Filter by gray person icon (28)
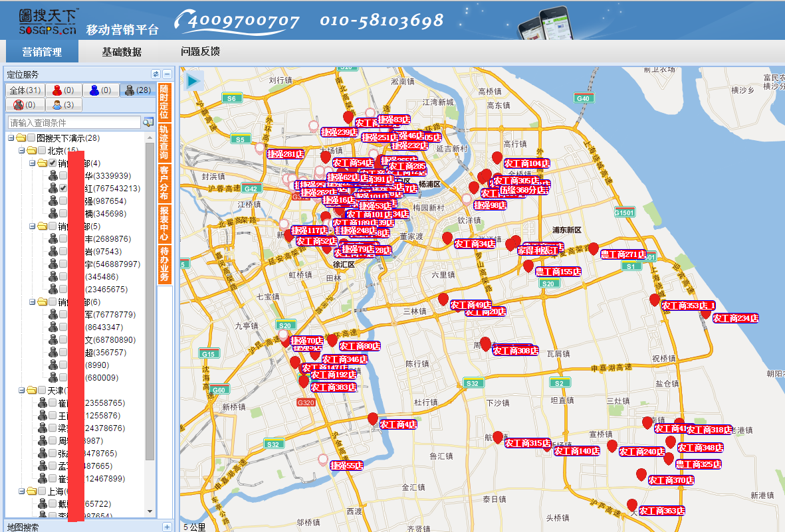 pos(138,90)
